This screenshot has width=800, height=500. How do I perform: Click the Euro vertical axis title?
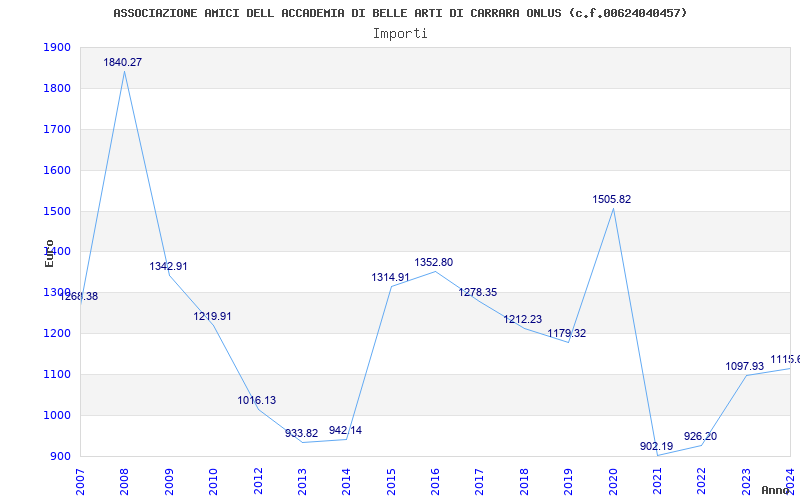tap(49, 253)
